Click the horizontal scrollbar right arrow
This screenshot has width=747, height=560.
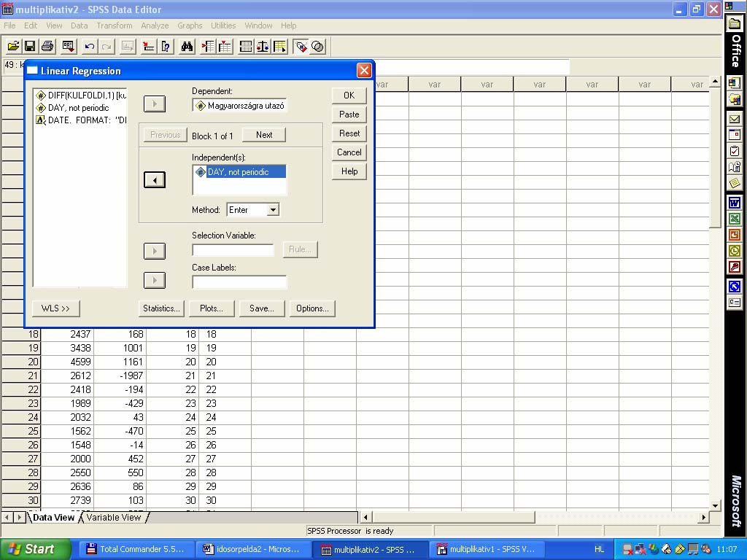pos(704,517)
